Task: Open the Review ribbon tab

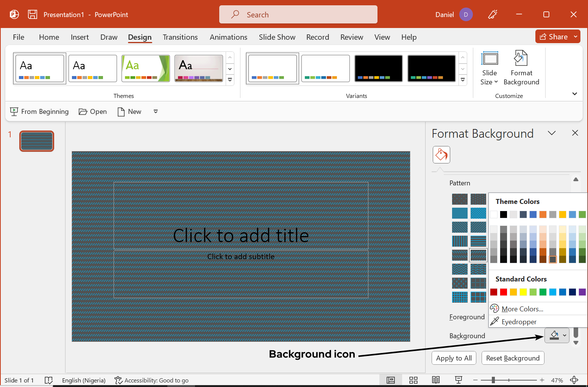Action: 351,37
